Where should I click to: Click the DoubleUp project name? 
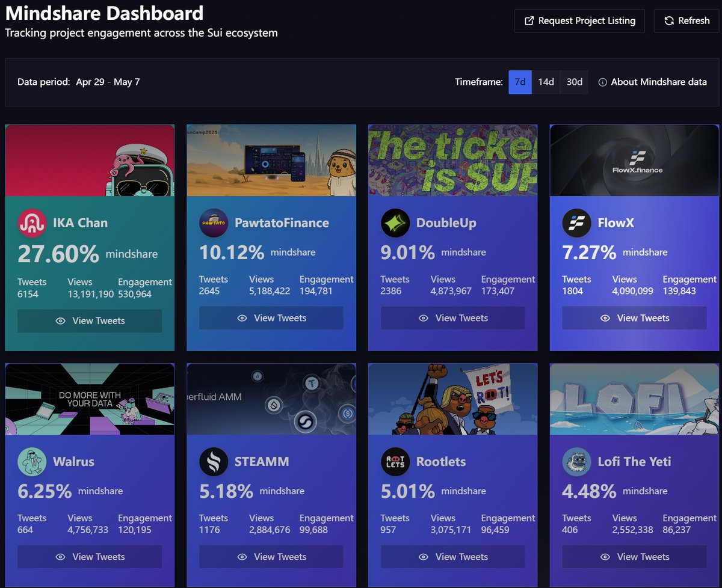pyautogui.click(x=446, y=223)
